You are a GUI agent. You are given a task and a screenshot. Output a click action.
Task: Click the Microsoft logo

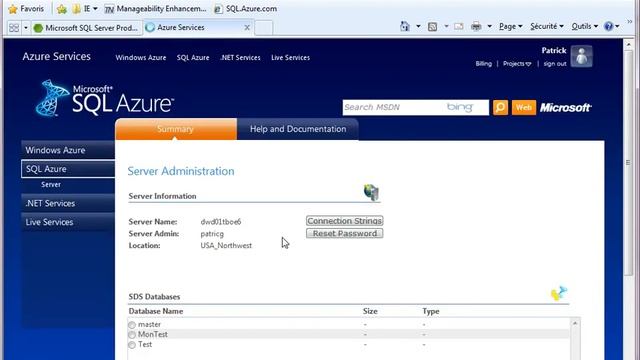tap(565, 108)
